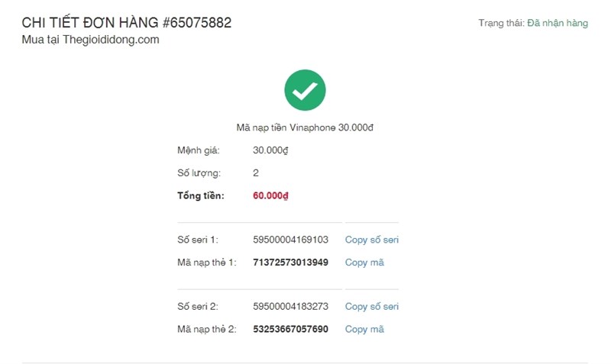Screen dimensions: 611x364
Task: Click the 'Số seri 1:' label
Action: click(198, 240)
